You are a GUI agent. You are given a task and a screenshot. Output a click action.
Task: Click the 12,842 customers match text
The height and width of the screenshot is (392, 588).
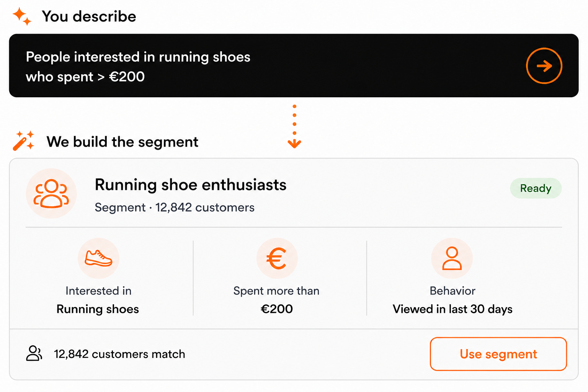tap(119, 354)
